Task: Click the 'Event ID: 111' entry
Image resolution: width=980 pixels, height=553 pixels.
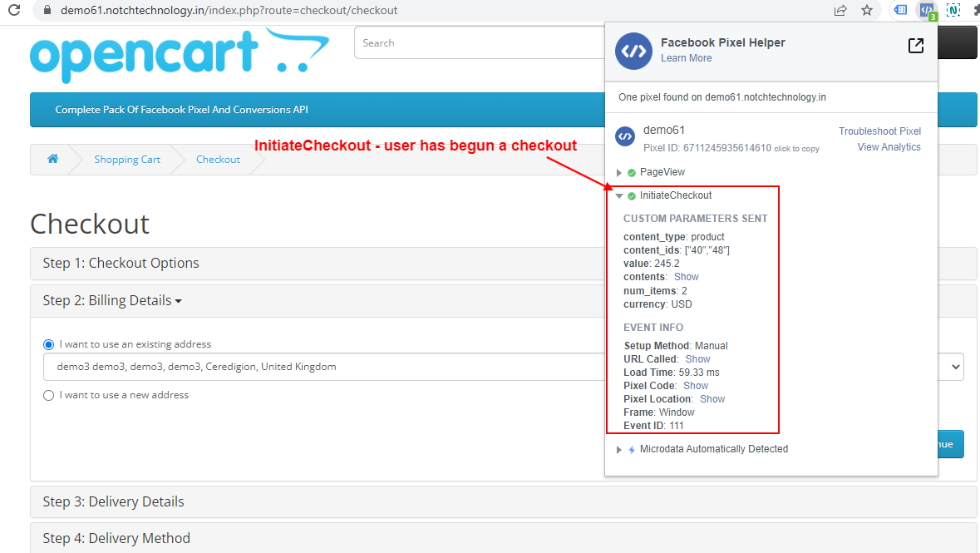Action: click(x=654, y=426)
